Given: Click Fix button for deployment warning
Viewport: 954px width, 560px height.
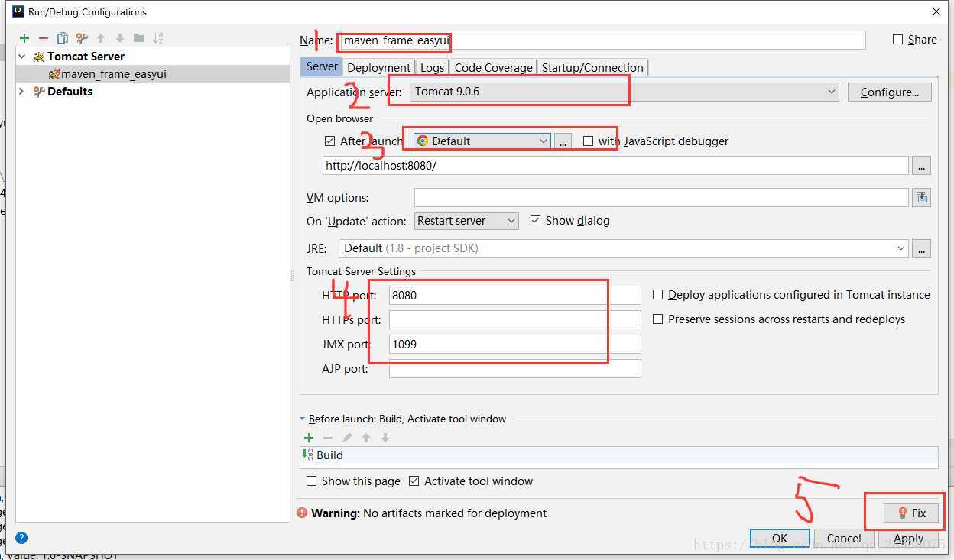Looking at the screenshot, I should (x=911, y=513).
